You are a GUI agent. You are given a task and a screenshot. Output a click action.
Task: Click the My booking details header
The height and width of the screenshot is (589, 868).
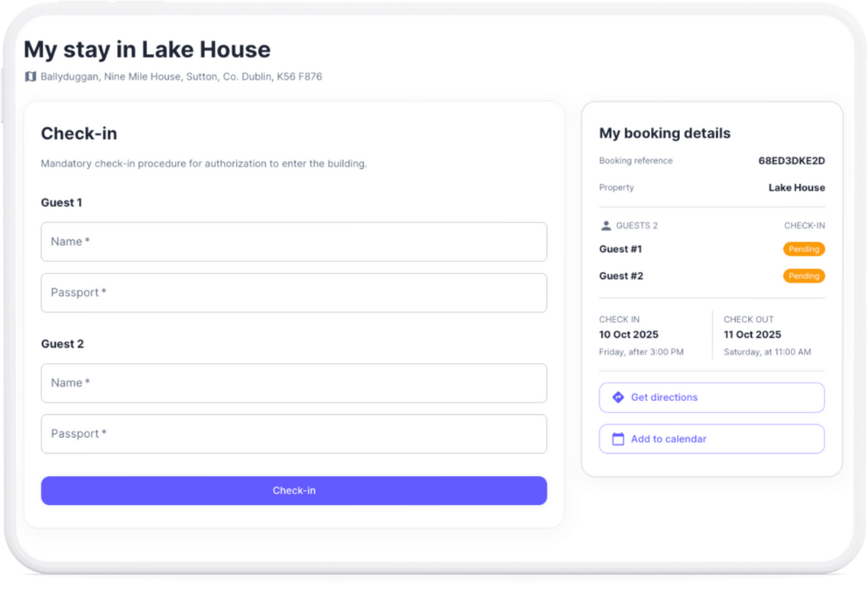point(664,133)
